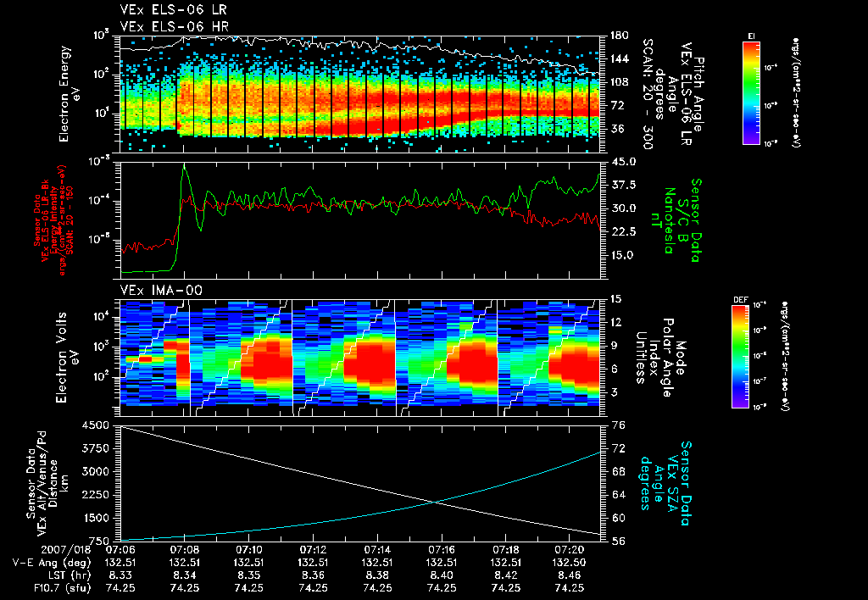Click the crossing of altitude and SZA curves

click(x=437, y=502)
